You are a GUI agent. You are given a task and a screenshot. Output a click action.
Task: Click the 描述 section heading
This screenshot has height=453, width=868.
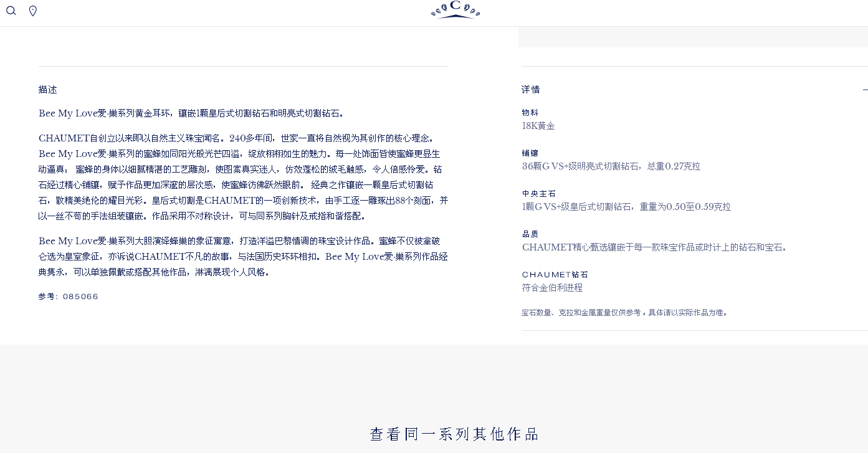click(48, 90)
